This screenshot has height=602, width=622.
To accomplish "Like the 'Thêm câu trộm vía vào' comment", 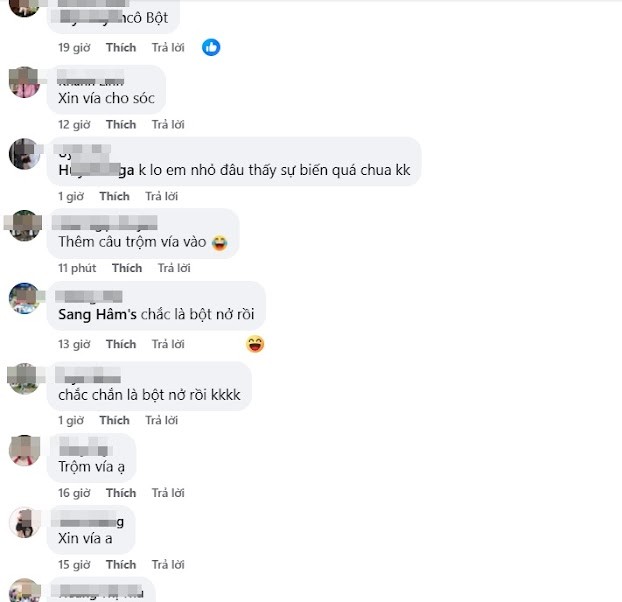I will [x=127, y=268].
